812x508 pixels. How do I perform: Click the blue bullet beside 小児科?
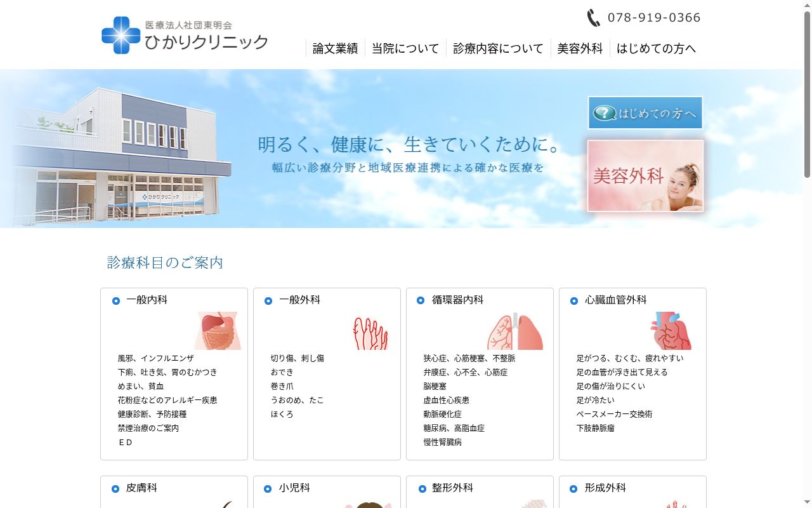268,489
